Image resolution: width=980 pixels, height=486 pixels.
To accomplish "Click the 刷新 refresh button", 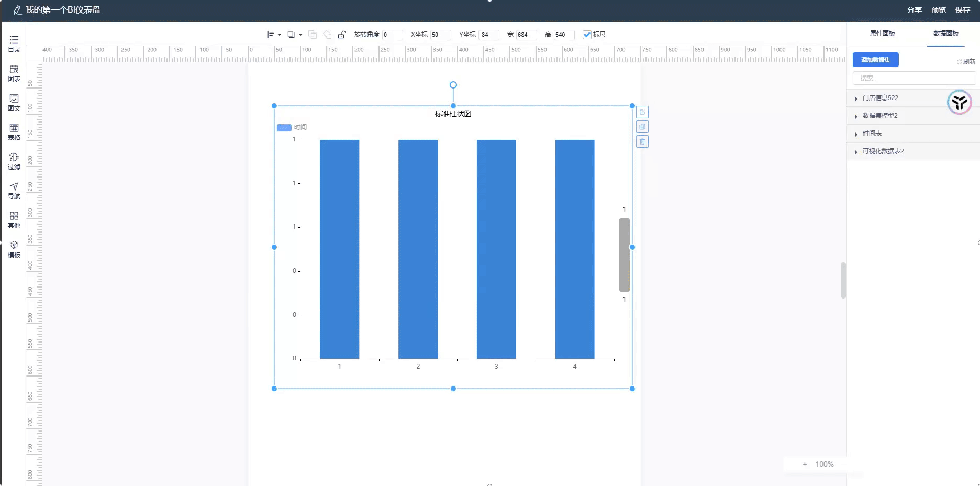I will pyautogui.click(x=966, y=62).
